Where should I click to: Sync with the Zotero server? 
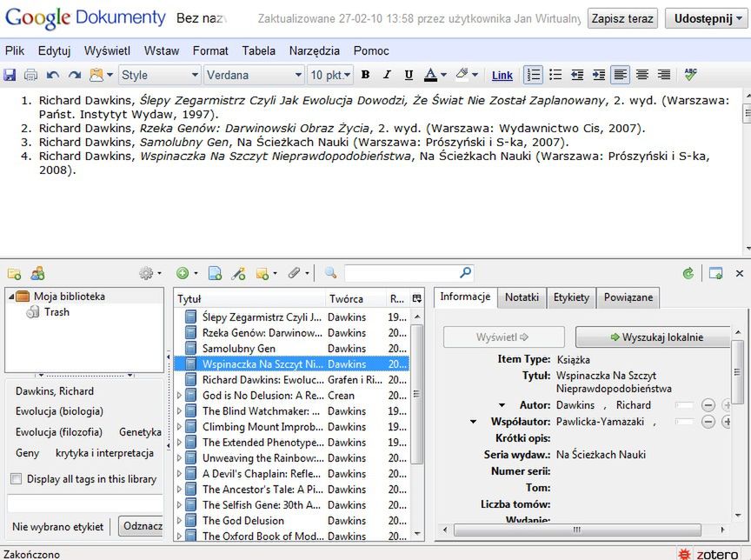(x=688, y=274)
